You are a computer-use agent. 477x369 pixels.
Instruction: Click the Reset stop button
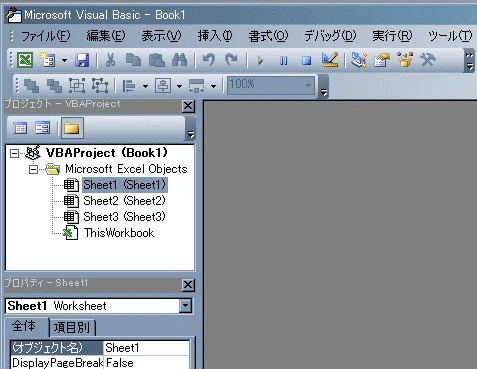tap(306, 61)
